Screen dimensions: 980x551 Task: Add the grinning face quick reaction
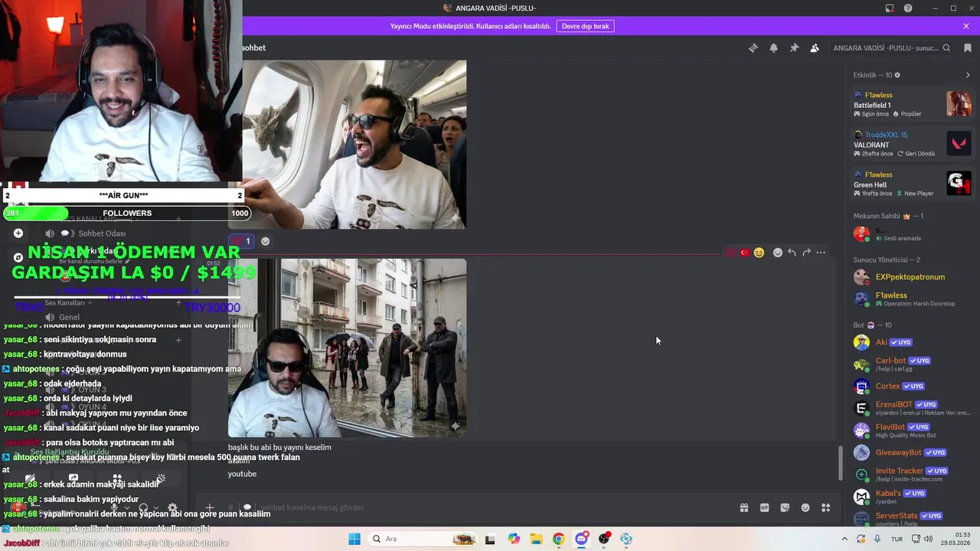[759, 253]
